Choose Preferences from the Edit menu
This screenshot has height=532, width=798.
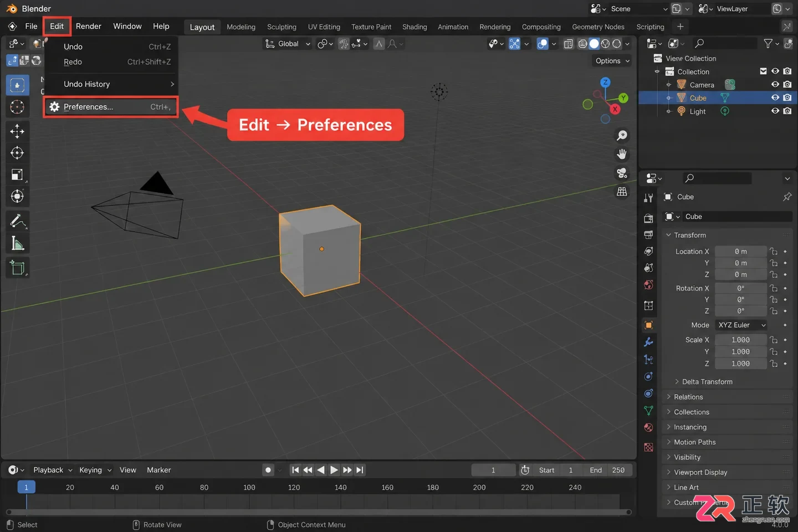point(111,107)
